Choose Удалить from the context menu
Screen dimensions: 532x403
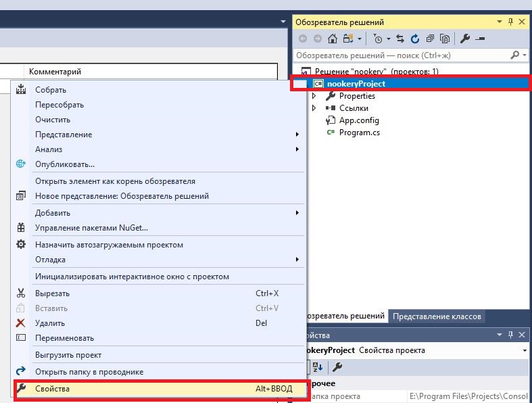tap(159, 323)
